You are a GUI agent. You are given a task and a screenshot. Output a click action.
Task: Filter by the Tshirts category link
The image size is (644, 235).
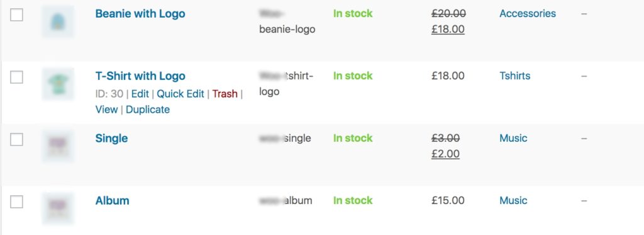(x=514, y=76)
